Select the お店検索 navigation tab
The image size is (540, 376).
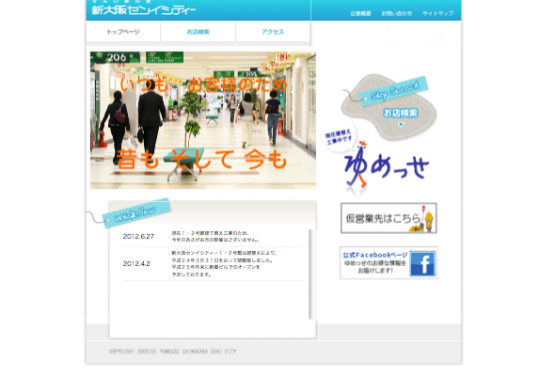[198, 32]
